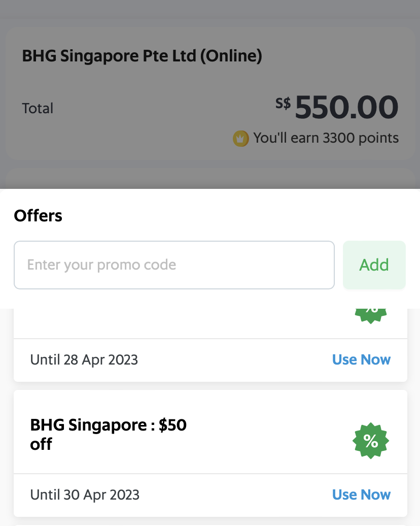
Task: Click the Until 30 Apr 2023 expiry text
Action: [85, 495]
